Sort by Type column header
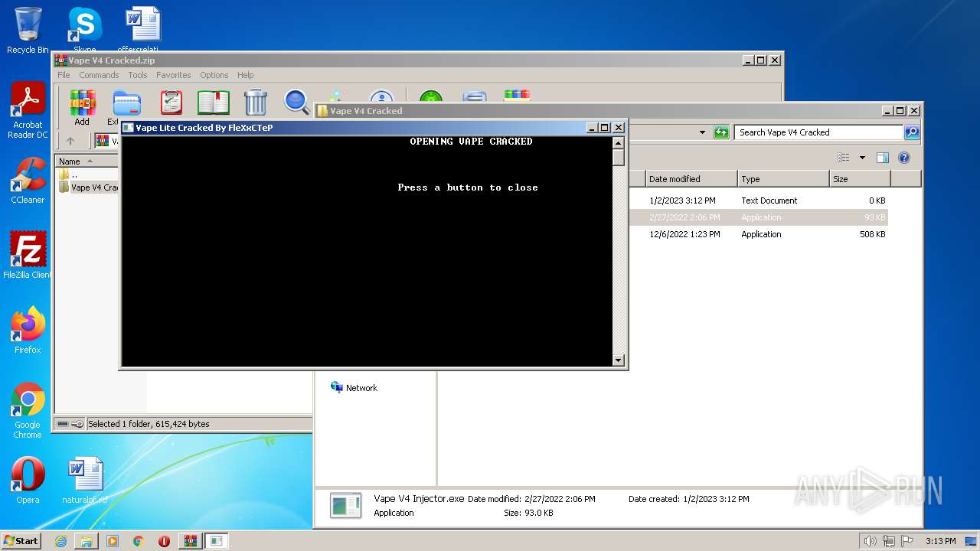The width and height of the screenshot is (980, 551). coord(783,179)
